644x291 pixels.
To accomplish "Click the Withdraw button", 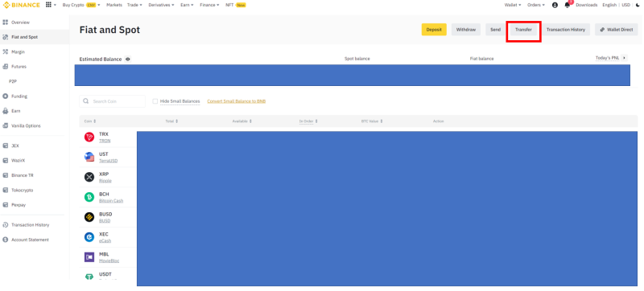I will (x=466, y=30).
